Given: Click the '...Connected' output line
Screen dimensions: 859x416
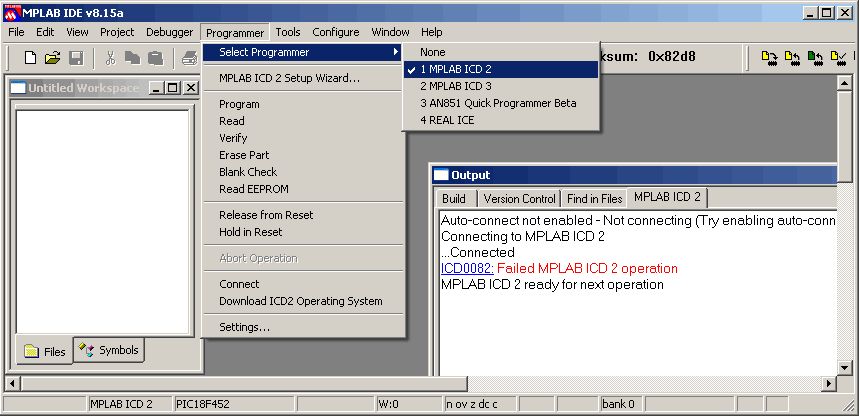Looking at the screenshot, I should [x=478, y=253].
